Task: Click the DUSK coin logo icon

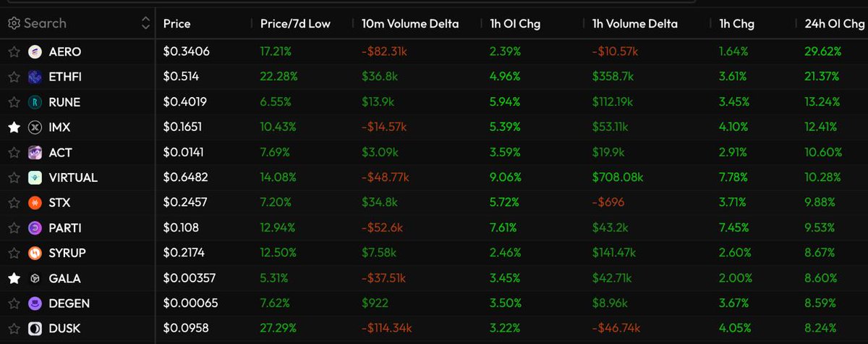Action: [x=35, y=328]
